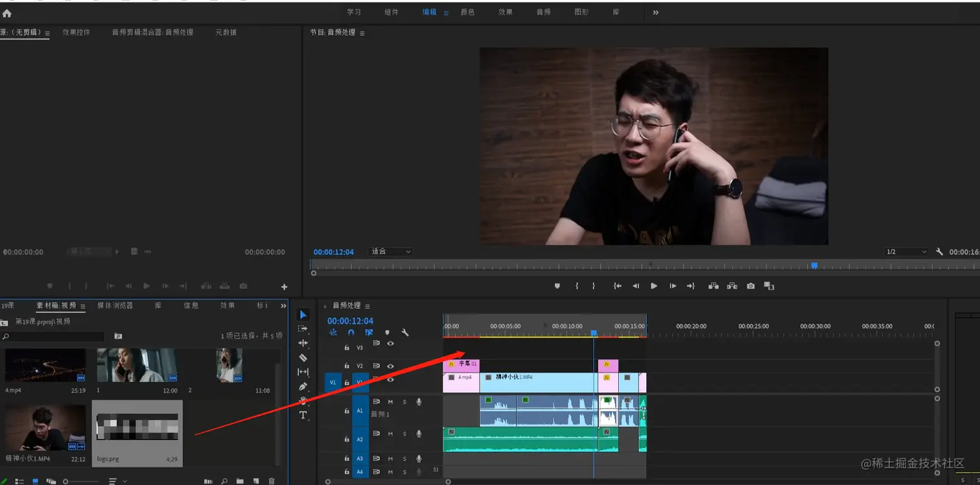Toggle the lock on track V3
The image size is (980, 485).
(x=347, y=348)
